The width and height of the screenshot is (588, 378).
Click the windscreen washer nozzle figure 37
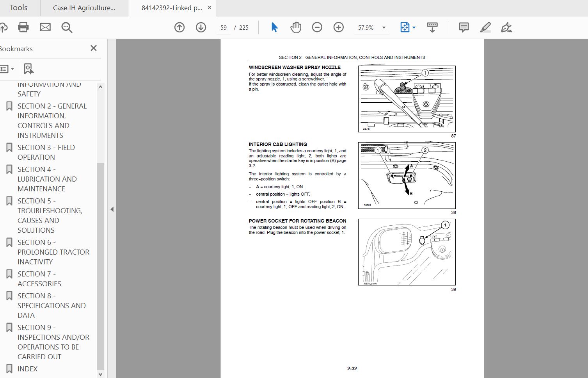coord(407,99)
